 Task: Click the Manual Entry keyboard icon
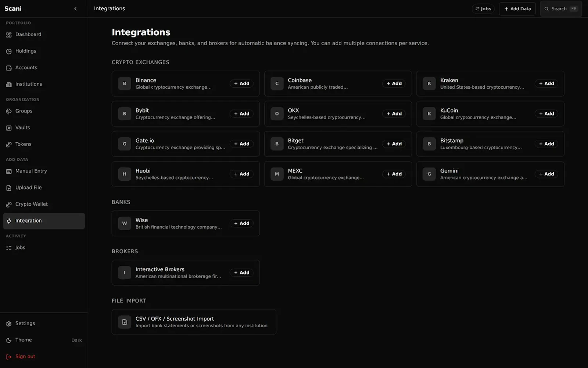point(9,171)
